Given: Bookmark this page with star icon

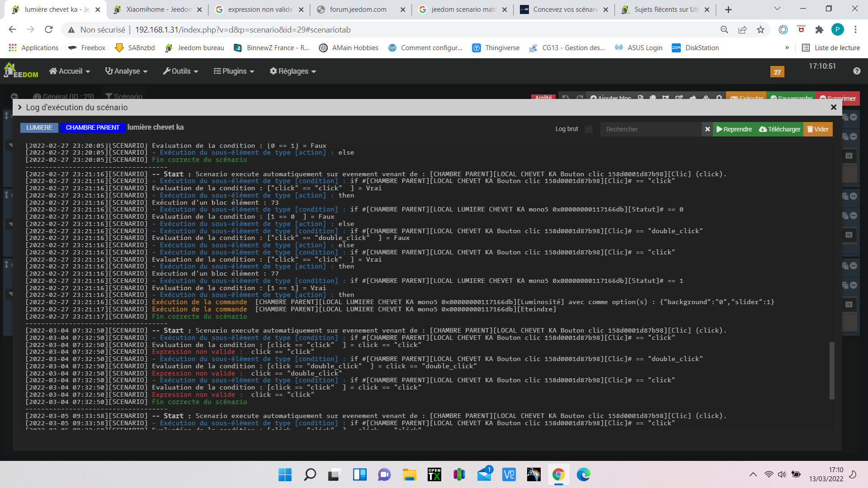Looking at the screenshot, I should (760, 30).
